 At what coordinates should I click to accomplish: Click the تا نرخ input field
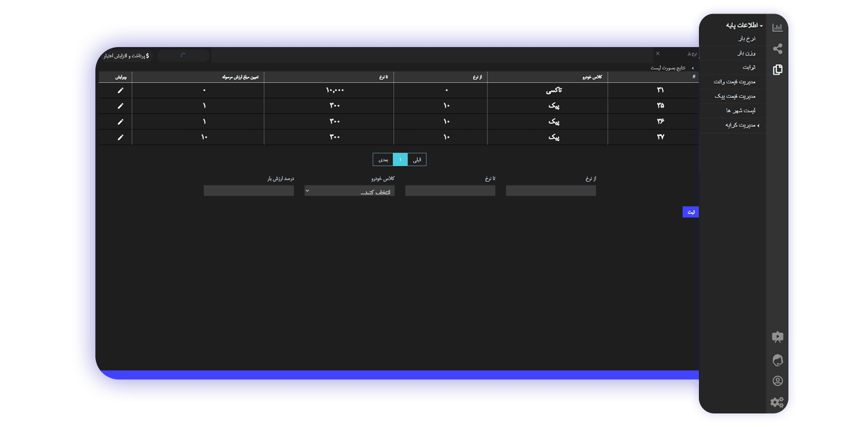450,191
